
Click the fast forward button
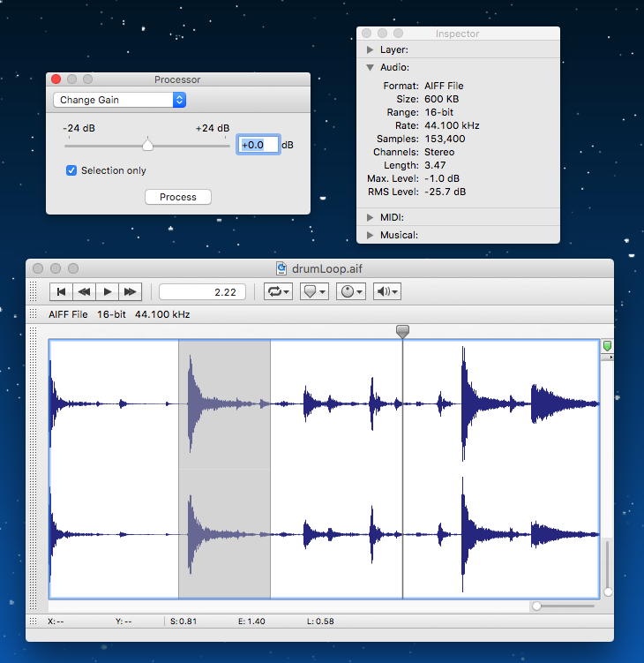131,291
